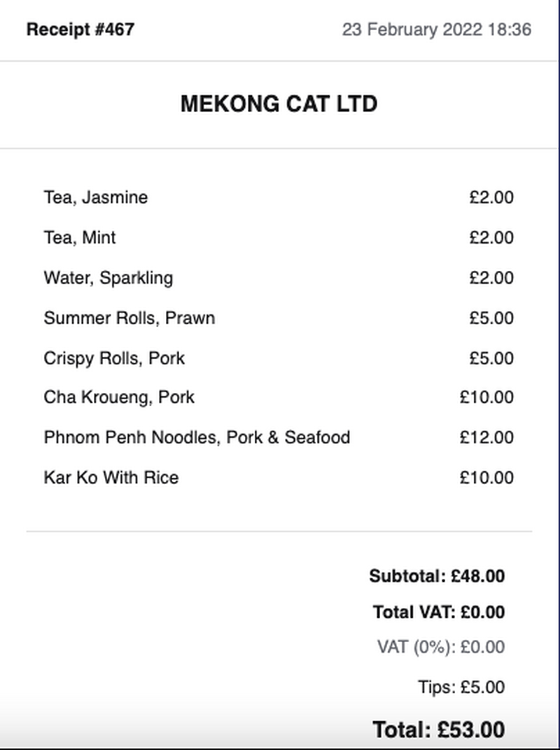Image resolution: width=560 pixels, height=750 pixels.
Task: Select the Water, Sparkling line item
Action: [x=108, y=278]
